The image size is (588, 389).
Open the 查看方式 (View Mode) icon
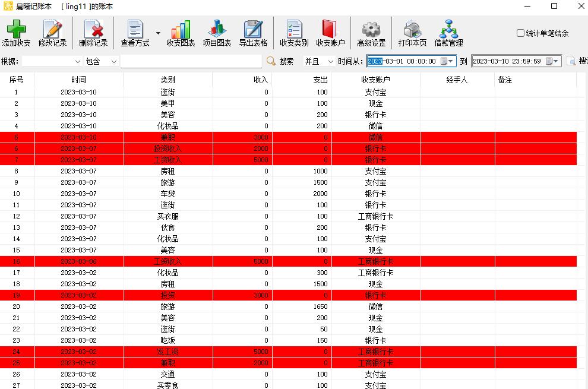(135, 33)
